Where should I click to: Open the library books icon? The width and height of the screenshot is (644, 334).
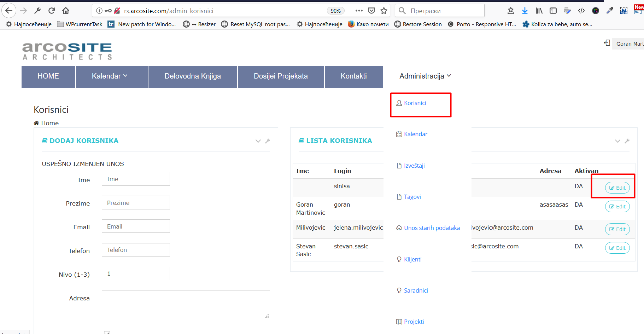tap(539, 11)
